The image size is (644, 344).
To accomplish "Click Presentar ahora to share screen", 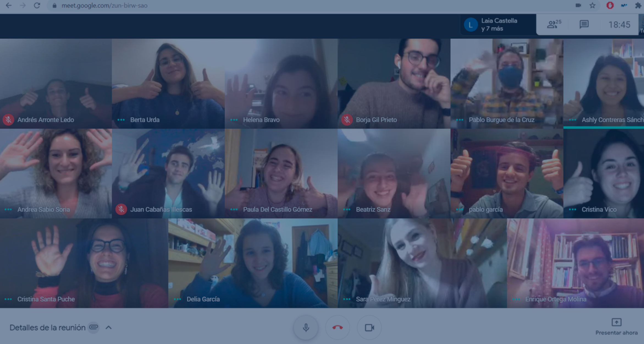I will 617,327.
